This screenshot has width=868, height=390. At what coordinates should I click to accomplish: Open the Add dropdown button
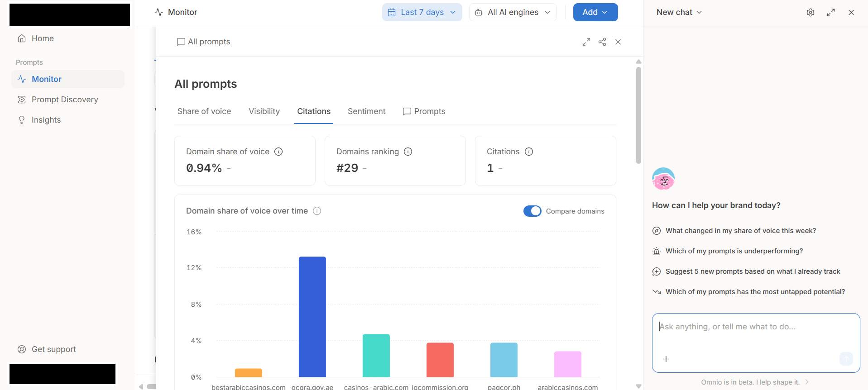(x=595, y=12)
